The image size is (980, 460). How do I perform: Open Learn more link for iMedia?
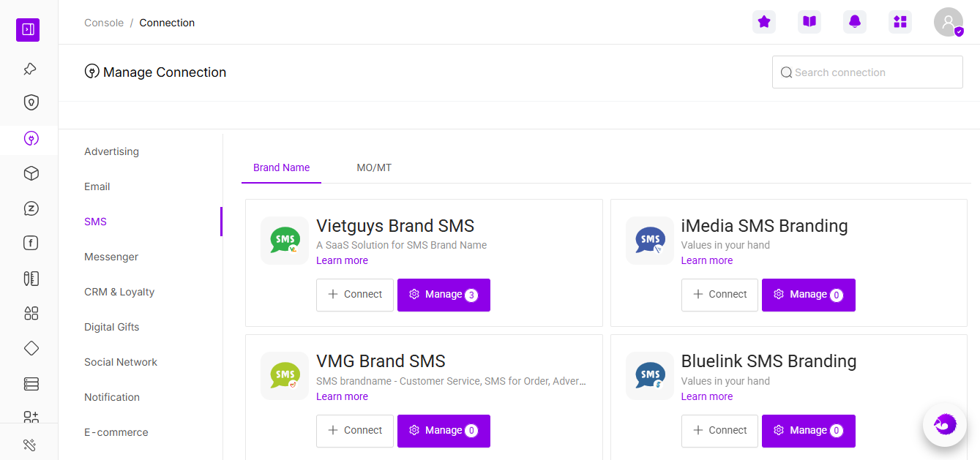coord(707,260)
